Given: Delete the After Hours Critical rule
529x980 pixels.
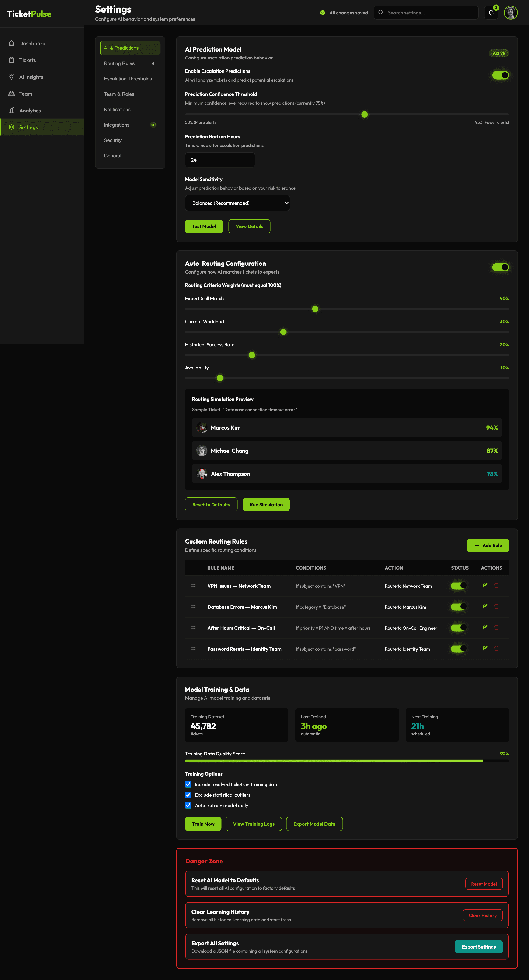Looking at the screenshot, I should point(496,627).
